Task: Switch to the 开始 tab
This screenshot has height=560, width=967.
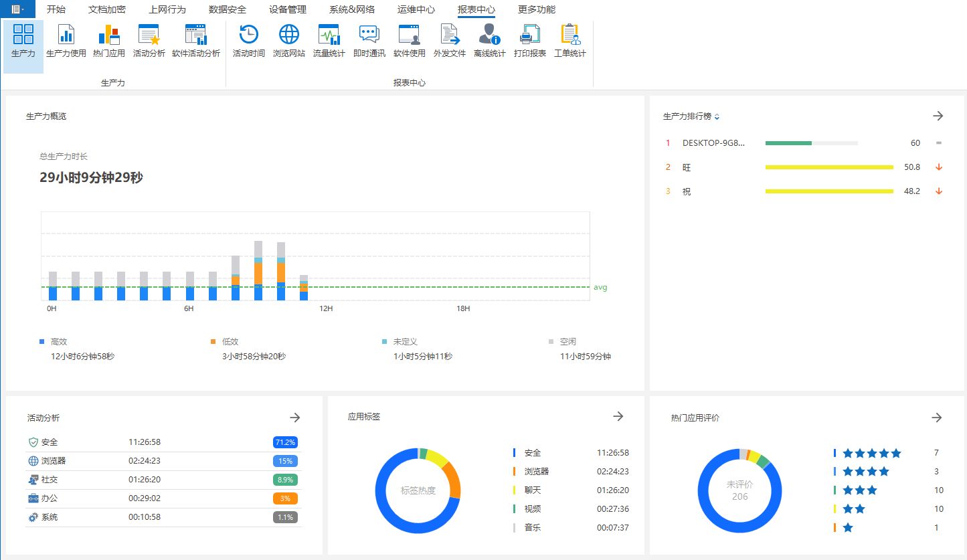Action: coord(56,9)
